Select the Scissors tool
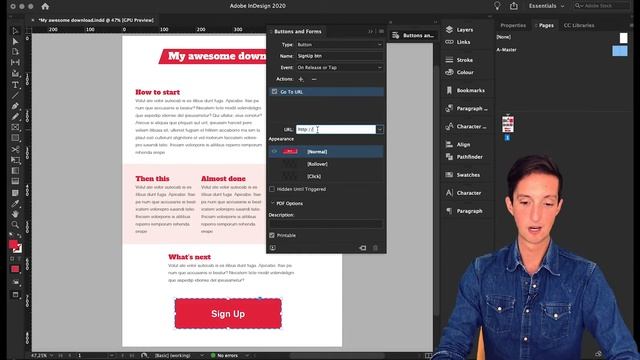Screen dimensions: 640x360 pos(15,149)
